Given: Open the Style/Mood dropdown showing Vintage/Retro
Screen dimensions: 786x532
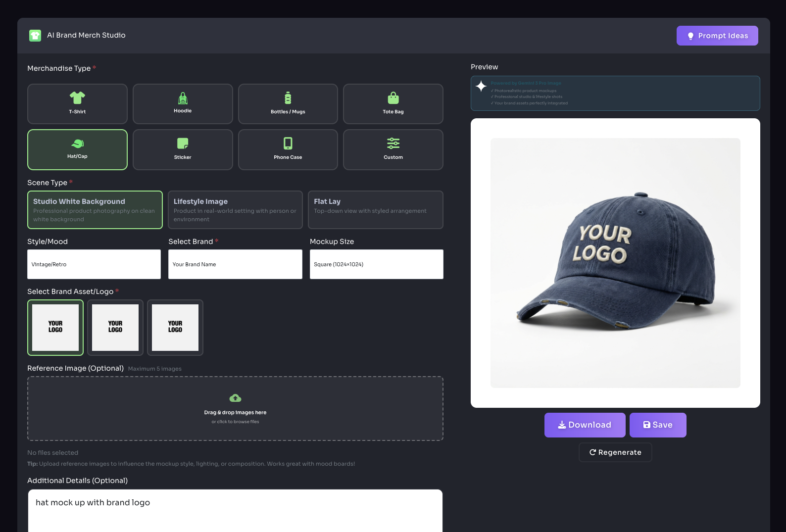Looking at the screenshot, I should point(94,264).
